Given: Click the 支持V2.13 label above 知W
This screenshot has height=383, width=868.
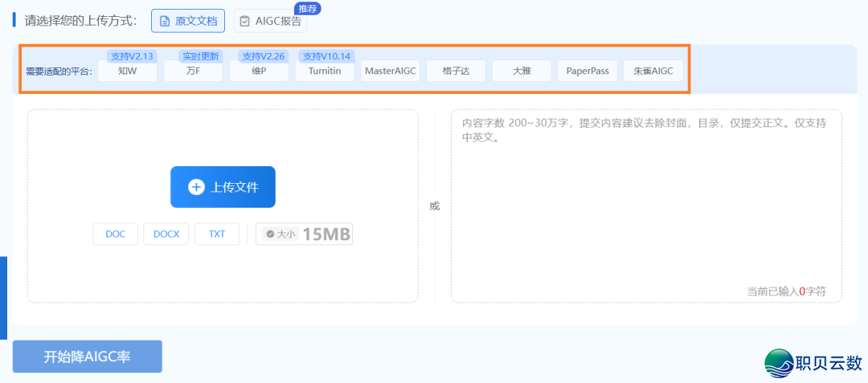Looking at the screenshot, I should 132,56.
